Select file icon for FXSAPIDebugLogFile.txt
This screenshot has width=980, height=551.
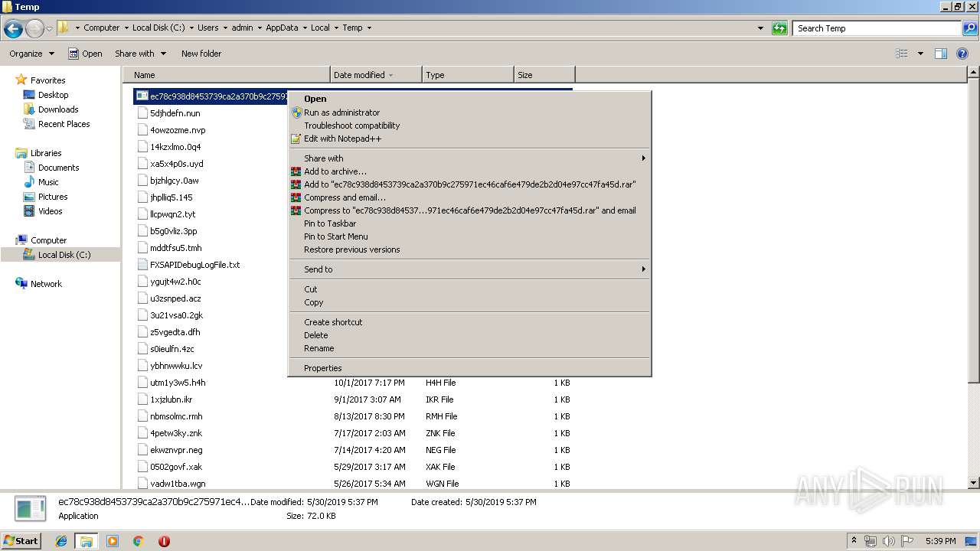(x=142, y=265)
